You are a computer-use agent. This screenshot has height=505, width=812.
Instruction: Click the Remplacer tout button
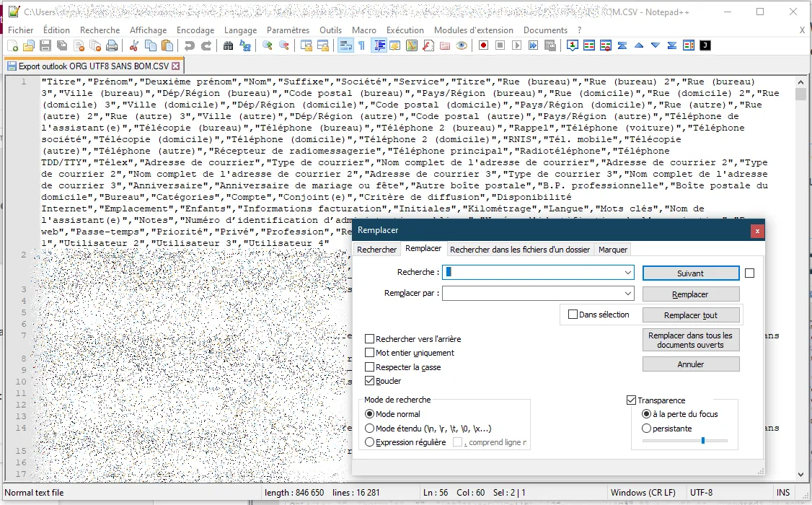(691, 315)
